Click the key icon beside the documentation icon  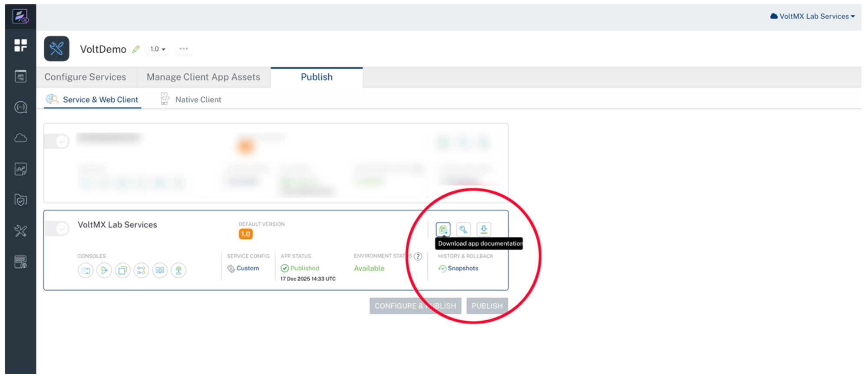[x=463, y=229]
